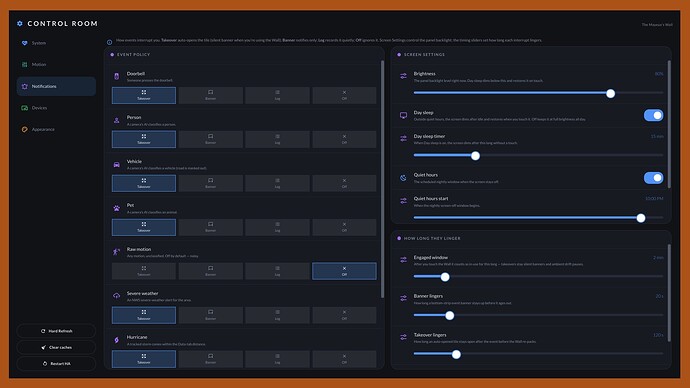The width and height of the screenshot is (690, 388).
Task: Click the Brightness slider handle
Action: tap(610, 93)
